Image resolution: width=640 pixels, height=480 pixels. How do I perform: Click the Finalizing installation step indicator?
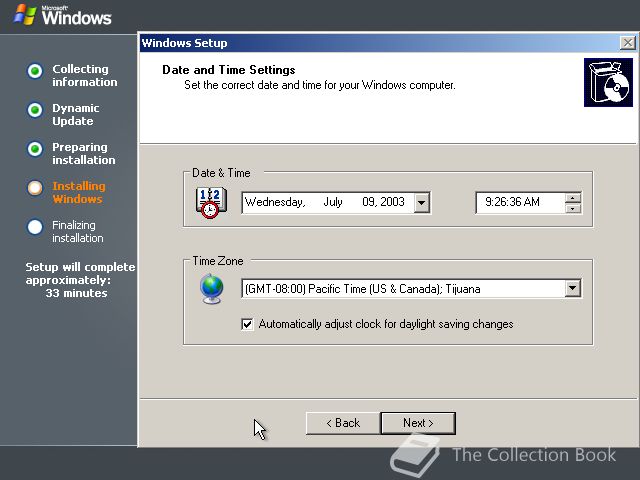(x=35, y=227)
